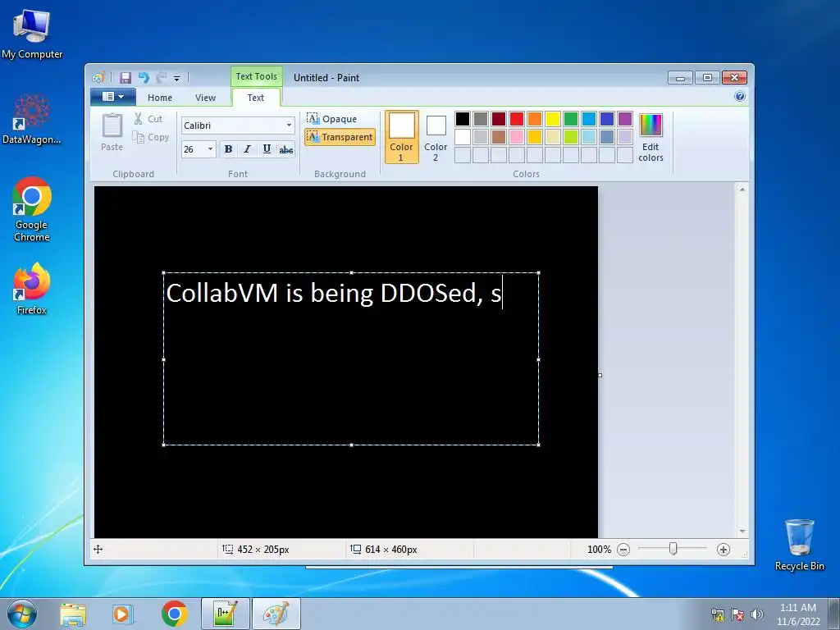
Task: Open Chrome from the taskbar
Action: pos(174,614)
